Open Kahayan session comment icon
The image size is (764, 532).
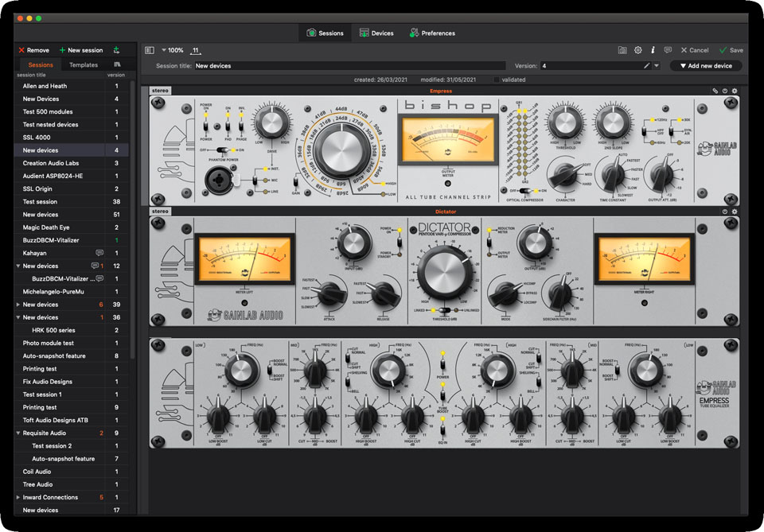pyautogui.click(x=99, y=253)
